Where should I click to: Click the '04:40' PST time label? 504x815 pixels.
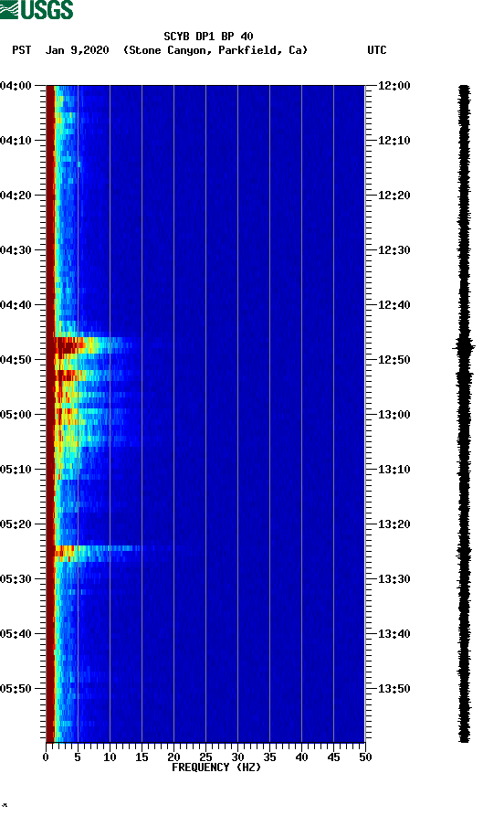coord(16,304)
